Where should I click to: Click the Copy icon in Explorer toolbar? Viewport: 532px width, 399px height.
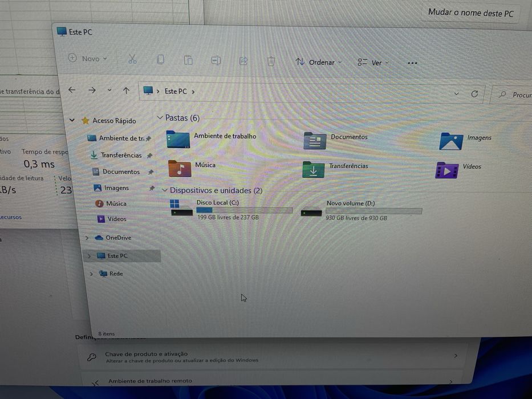point(160,60)
